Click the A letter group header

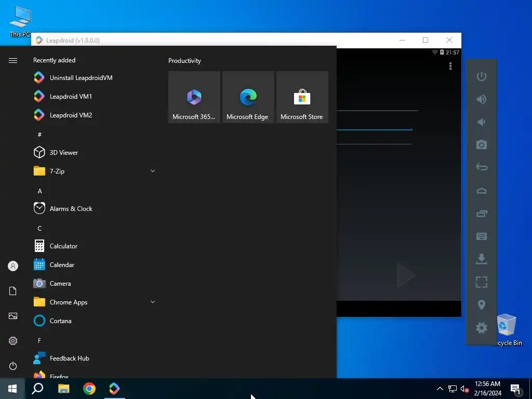pyautogui.click(x=39, y=191)
